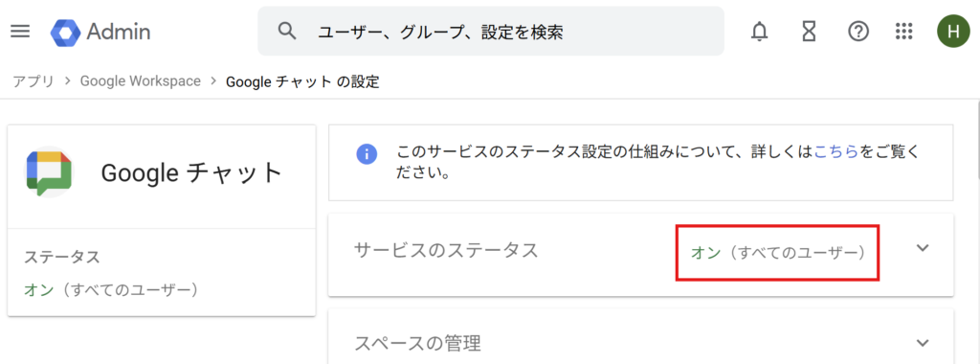
Task: Expand the サービスのステータス chevron
Action: 923,248
